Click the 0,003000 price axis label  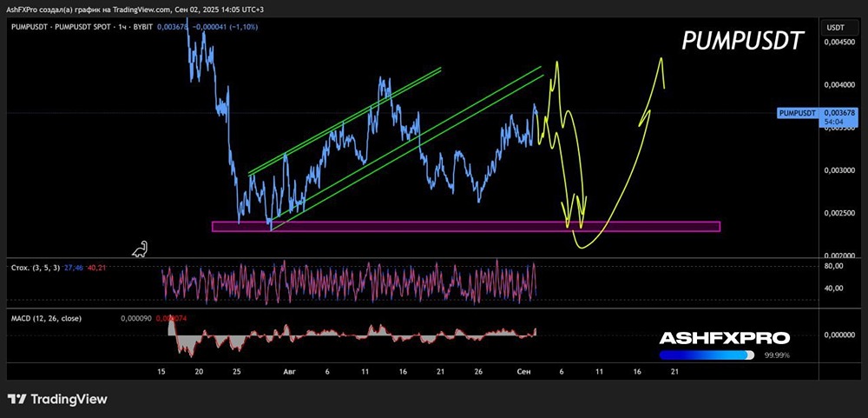coord(838,170)
